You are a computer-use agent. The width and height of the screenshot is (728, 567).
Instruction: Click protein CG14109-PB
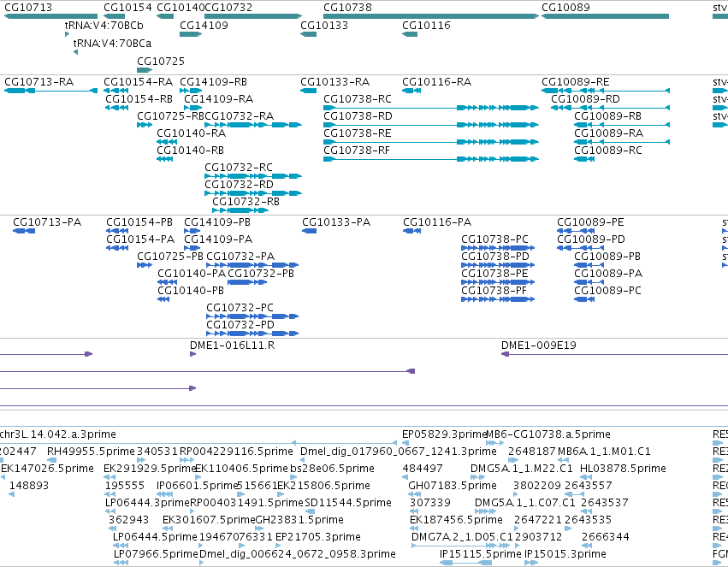[217, 222]
